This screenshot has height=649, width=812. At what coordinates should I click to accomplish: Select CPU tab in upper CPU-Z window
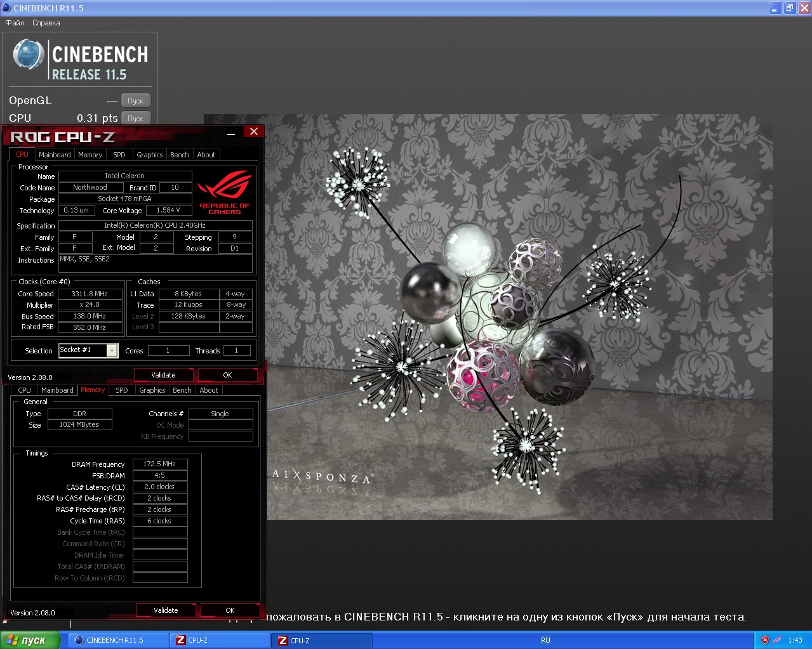pos(22,154)
